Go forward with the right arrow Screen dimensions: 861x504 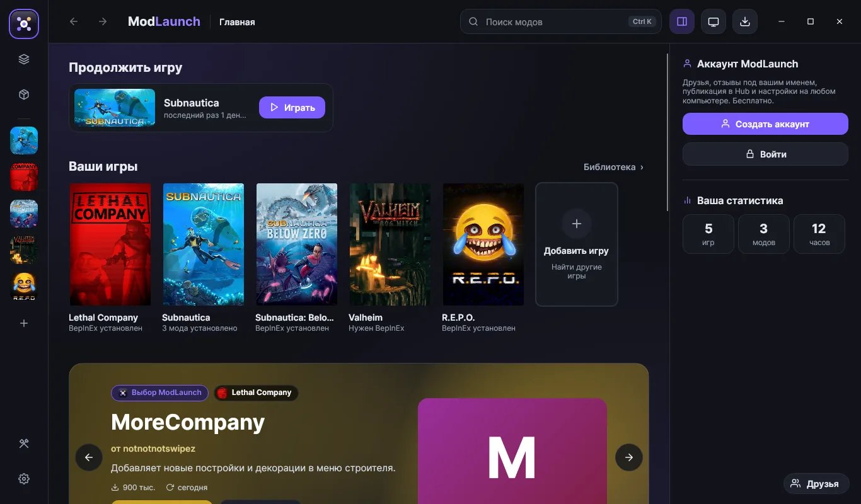click(103, 21)
